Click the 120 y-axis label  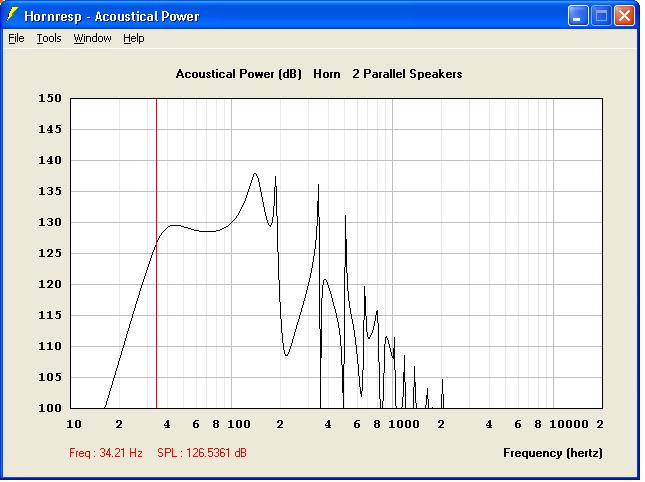[x=50, y=284]
